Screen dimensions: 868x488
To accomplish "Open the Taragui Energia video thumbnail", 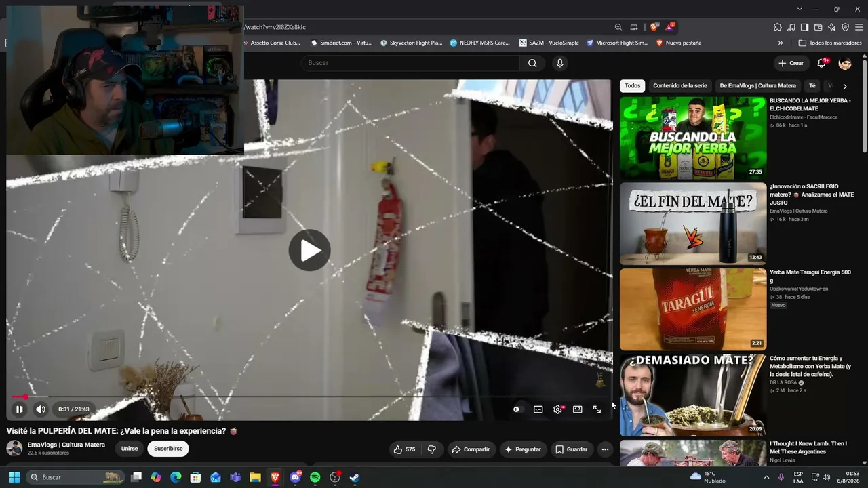I will click(x=693, y=309).
